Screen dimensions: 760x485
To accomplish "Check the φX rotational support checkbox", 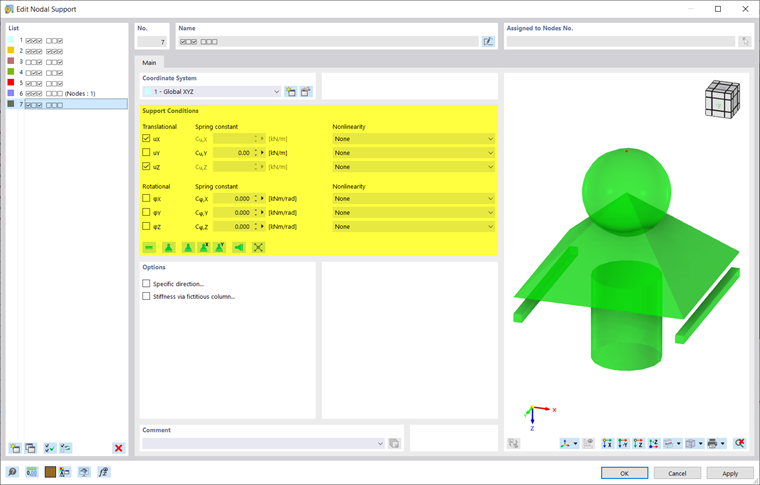I will (x=146, y=198).
